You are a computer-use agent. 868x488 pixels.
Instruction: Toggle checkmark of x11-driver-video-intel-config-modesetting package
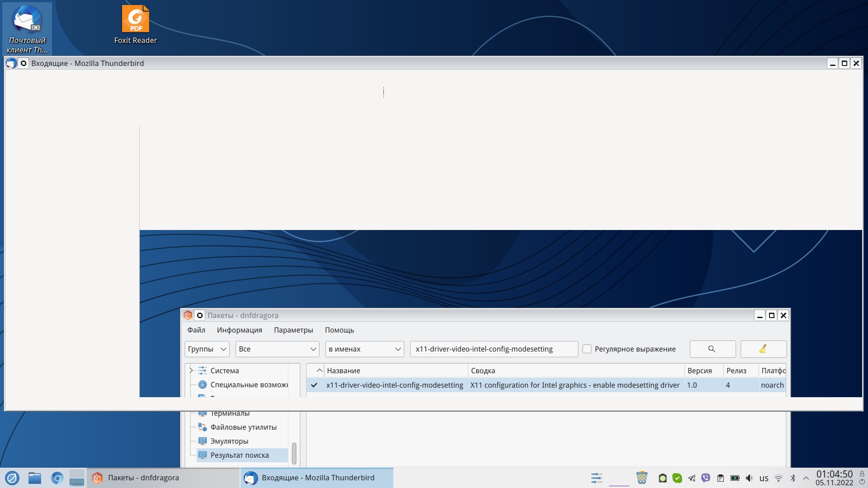(314, 385)
